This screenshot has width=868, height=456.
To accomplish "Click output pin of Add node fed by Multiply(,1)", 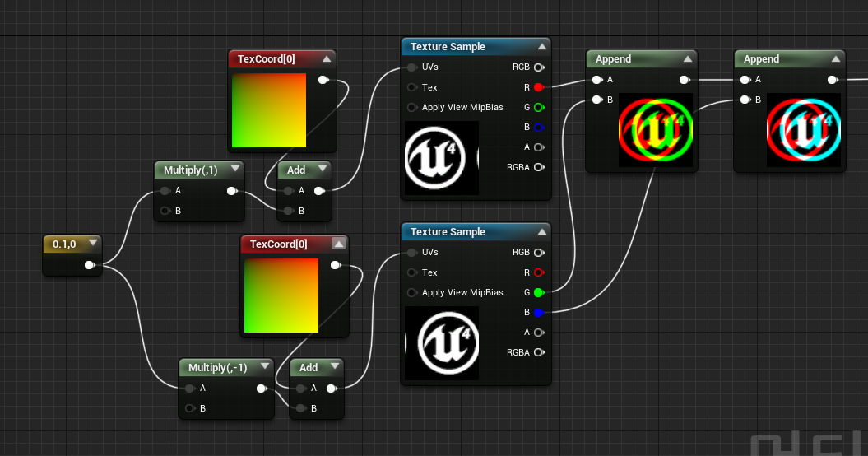I will tap(319, 191).
